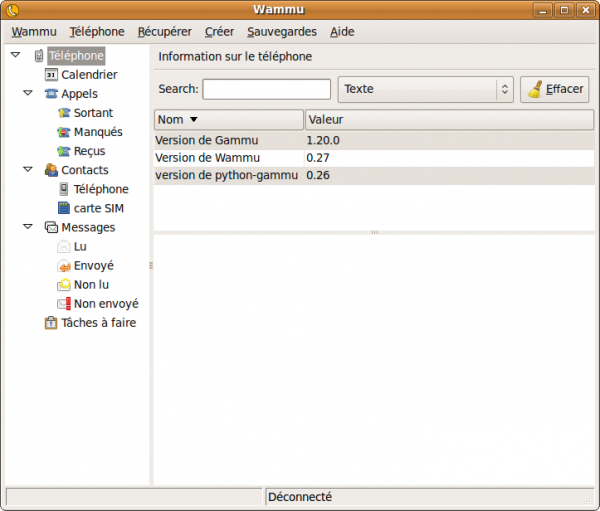
Task: Open the Texte search type dropdown
Action: (x=426, y=89)
